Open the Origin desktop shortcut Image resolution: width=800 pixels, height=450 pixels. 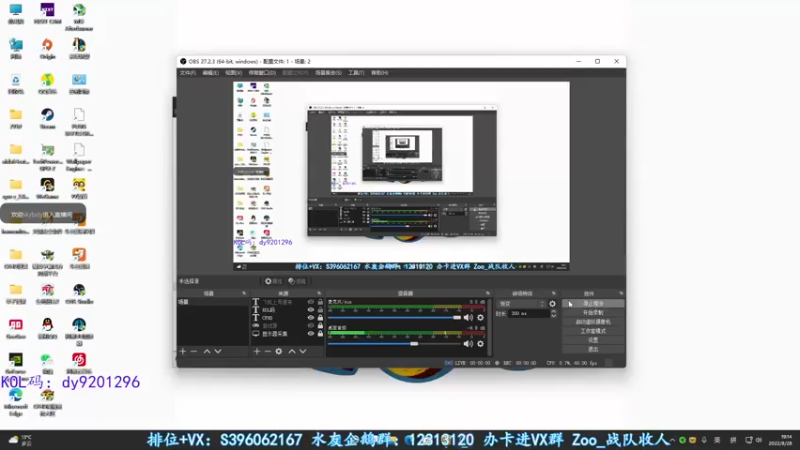(x=47, y=49)
